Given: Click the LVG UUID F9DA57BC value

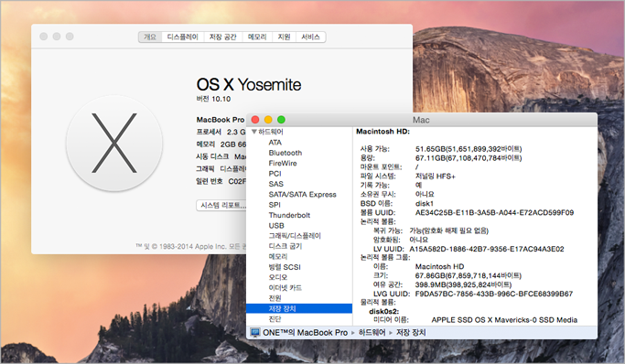Looking at the screenshot, I should tap(494, 294).
